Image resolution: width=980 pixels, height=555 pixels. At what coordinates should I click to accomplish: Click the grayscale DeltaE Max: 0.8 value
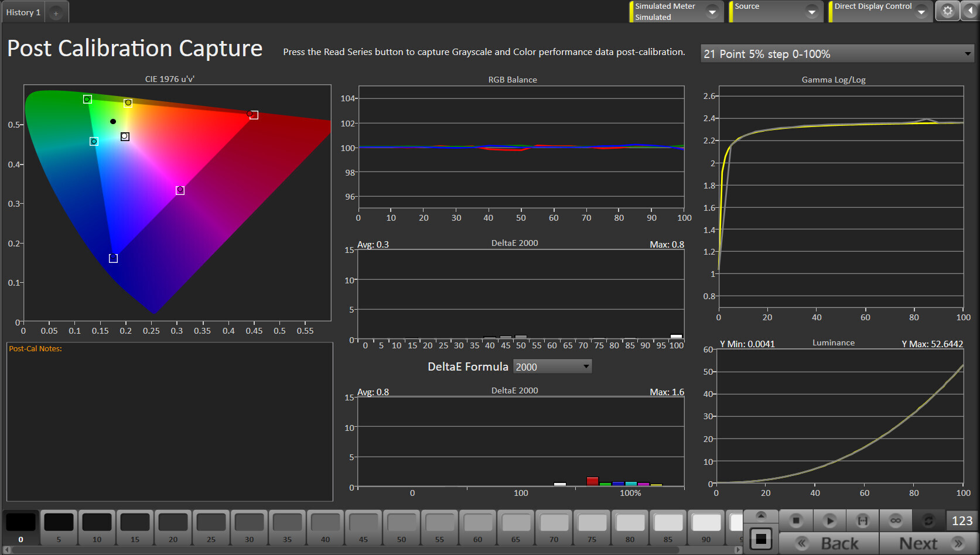point(667,244)
